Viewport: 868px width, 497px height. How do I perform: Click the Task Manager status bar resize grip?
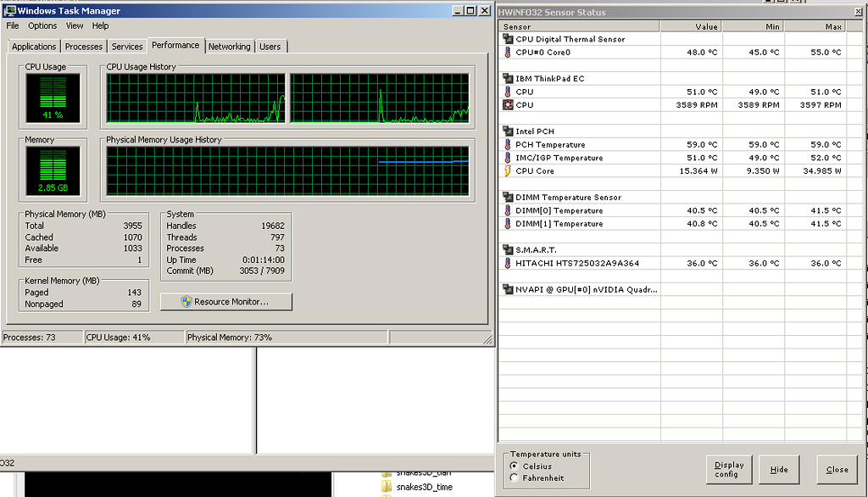[x=487, y=338]
